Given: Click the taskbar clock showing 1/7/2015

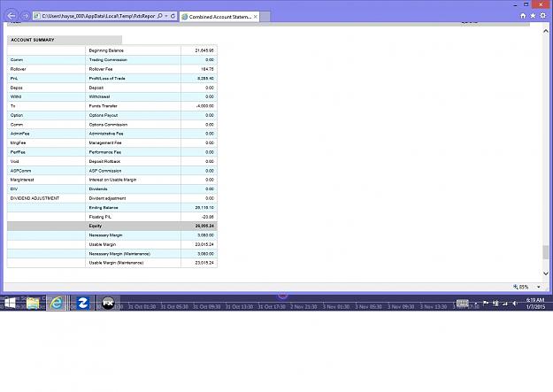Looking at the screenshot, I should point(535,304).
